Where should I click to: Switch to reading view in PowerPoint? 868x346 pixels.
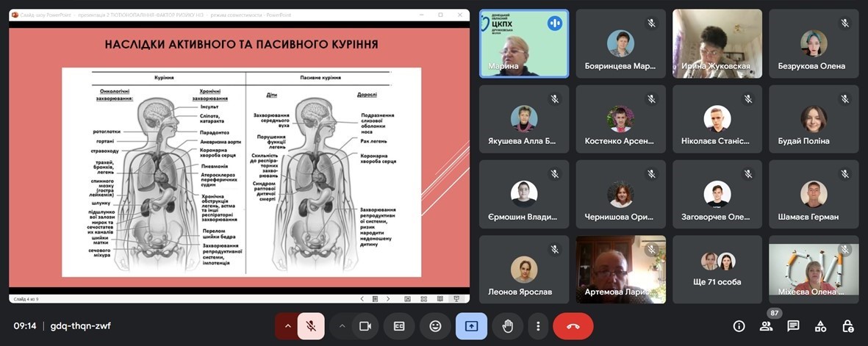point(440,299)
